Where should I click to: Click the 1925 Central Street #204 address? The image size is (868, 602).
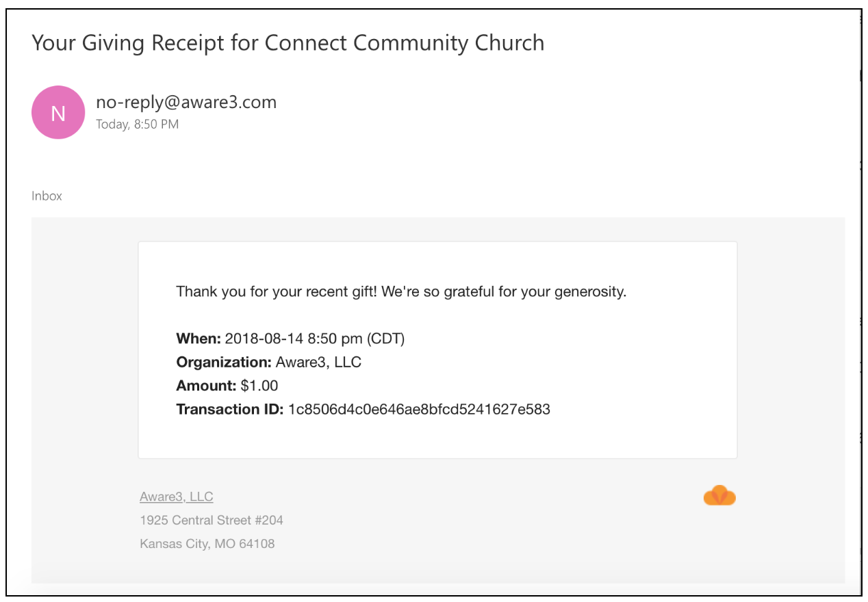(212, 521)
